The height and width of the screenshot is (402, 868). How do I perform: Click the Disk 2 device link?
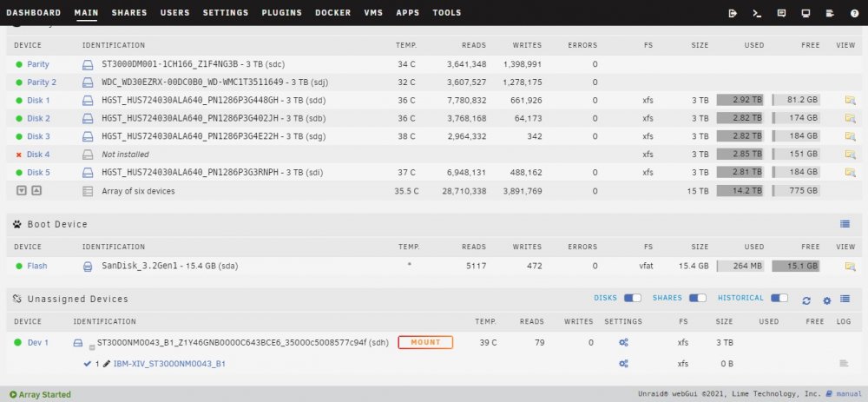coord(39,118)
